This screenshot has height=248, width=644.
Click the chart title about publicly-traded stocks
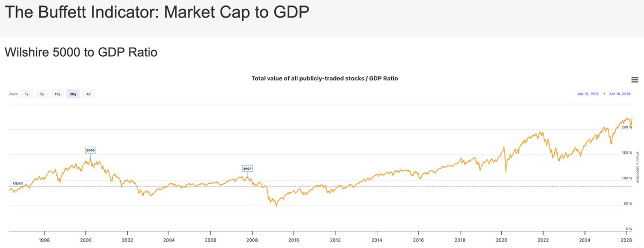pos(325,79)
